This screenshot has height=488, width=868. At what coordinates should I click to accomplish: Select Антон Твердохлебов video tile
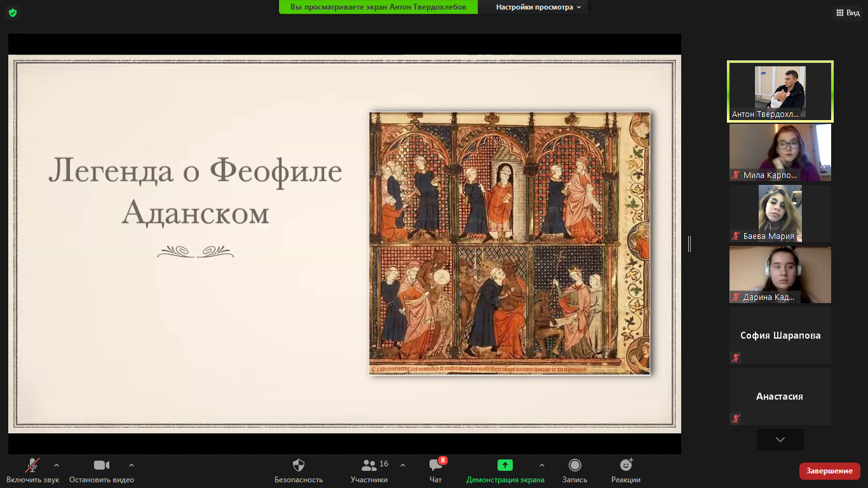[780, 91]
